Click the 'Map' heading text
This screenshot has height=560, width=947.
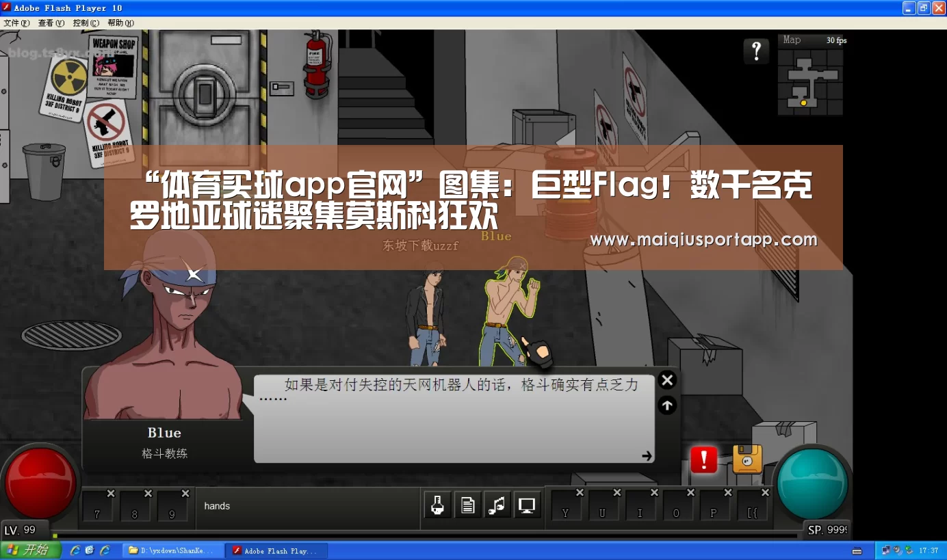(792, 40)
